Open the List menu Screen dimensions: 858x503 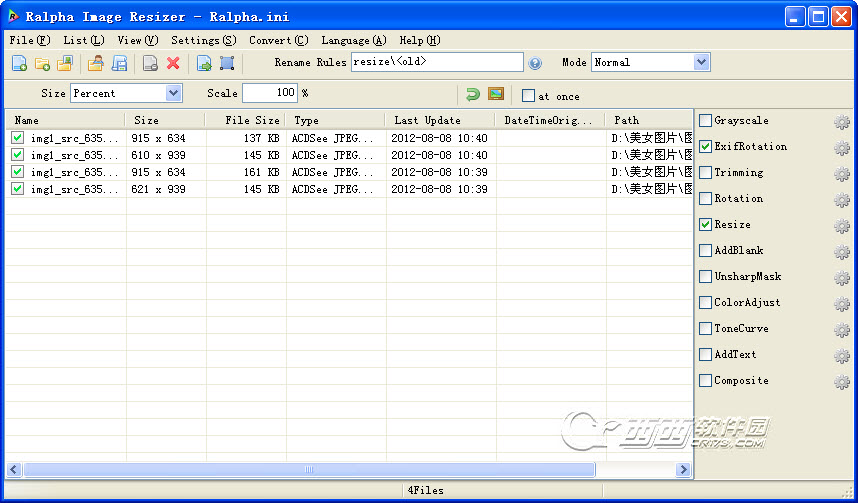point(84,41)
